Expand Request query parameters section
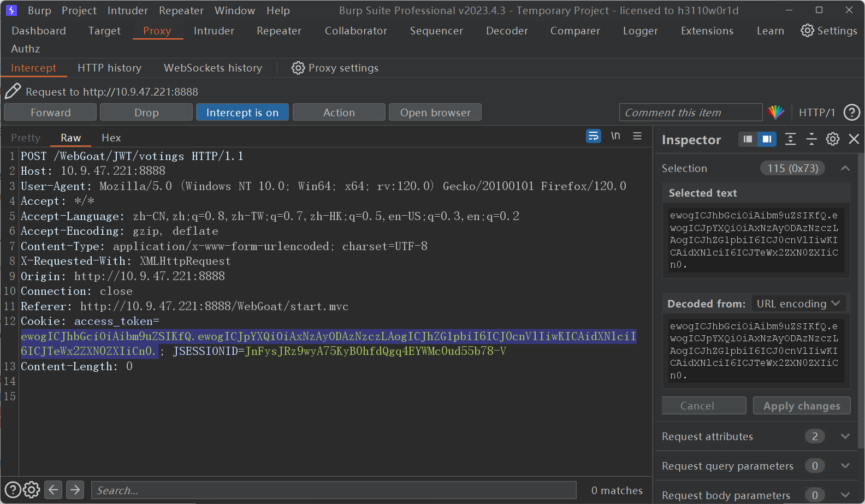The height and width of the screenshot is (504, 865). pos(845,466)
